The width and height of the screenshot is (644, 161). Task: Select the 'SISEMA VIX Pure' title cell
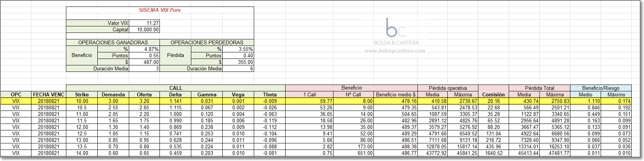click(x=160, y=10)
